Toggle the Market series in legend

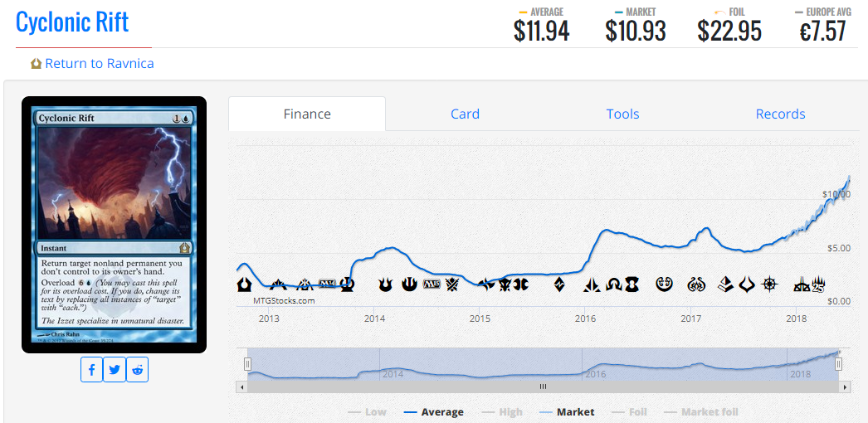pyautogui.click(x=567, y=412)
